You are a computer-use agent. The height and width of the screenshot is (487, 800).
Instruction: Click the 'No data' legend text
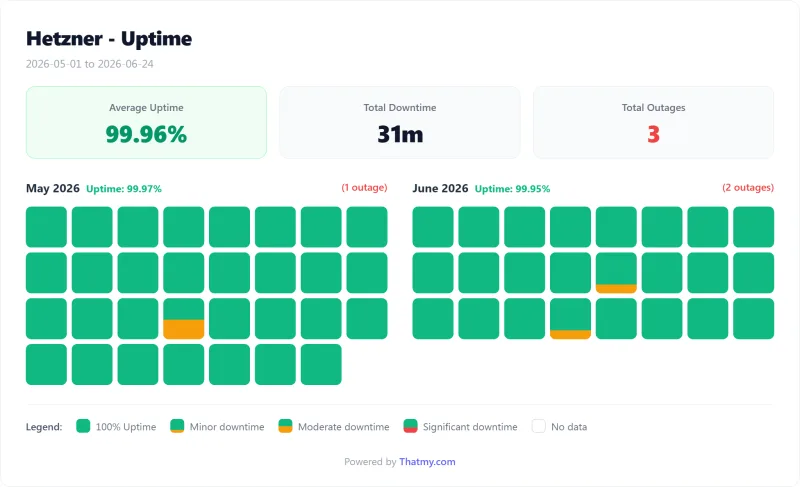coord(569,427)
